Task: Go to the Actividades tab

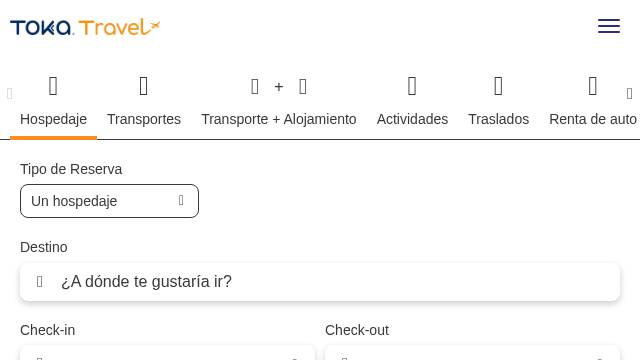Action: coord(412,119)
